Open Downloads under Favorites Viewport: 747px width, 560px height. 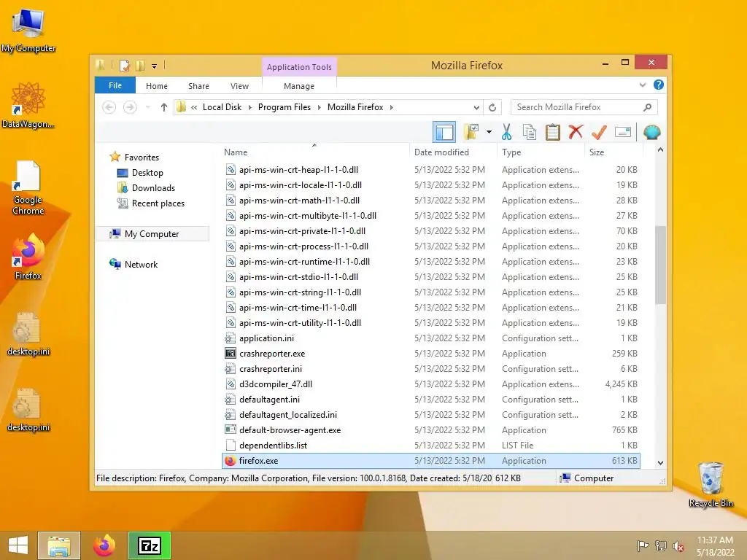[x=153, y=187]
